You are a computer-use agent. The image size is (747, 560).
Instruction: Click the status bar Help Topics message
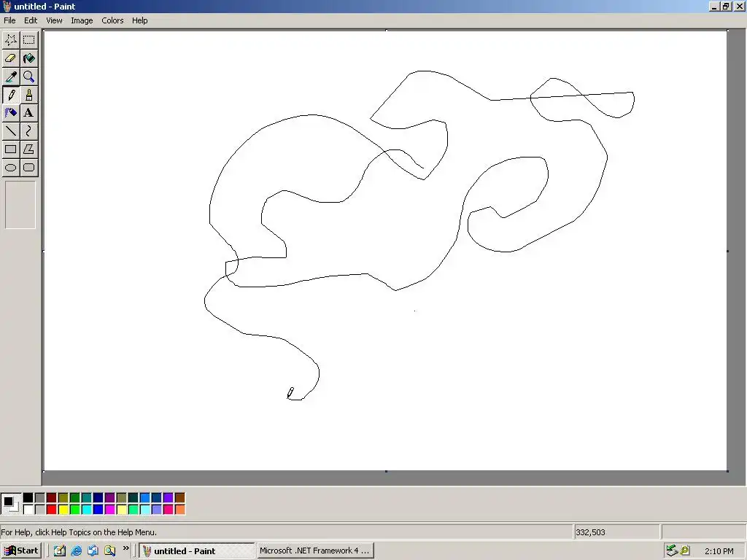[79, 532]
